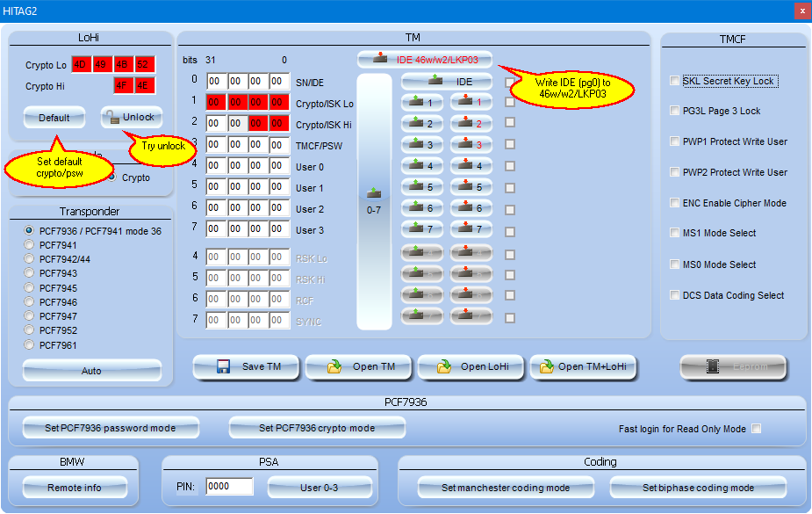This screenshot has height=514, width=812.
Task: Pick PCF7947 transponder radio button
Action: (29, 316)
